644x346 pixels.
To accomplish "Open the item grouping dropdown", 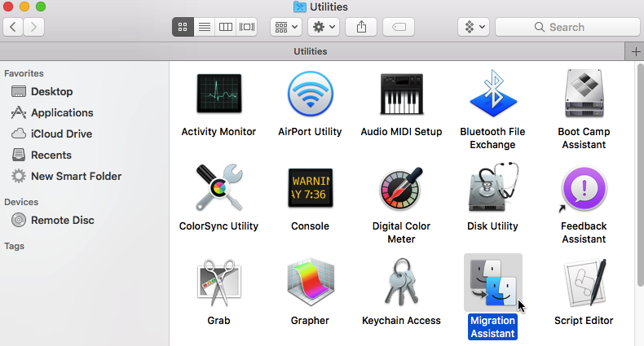I will pos(286,27).
